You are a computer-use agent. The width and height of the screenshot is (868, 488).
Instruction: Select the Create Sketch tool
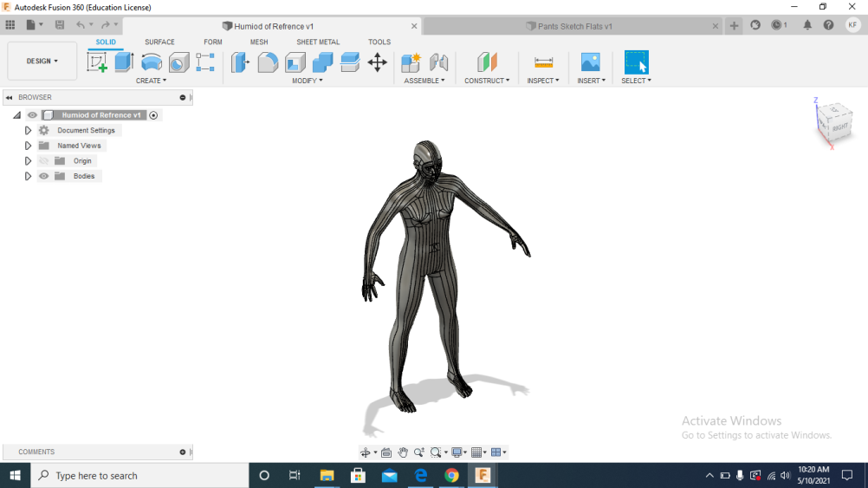(97, 62)
